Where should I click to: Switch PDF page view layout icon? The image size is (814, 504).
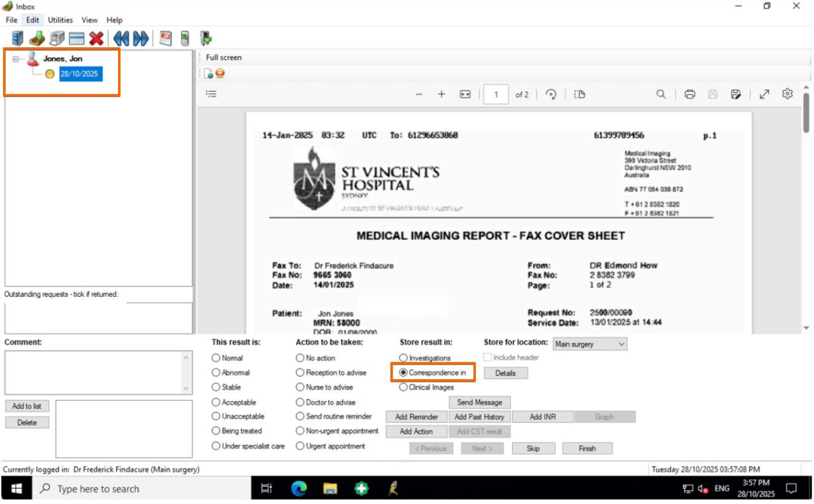click(579, 95)
